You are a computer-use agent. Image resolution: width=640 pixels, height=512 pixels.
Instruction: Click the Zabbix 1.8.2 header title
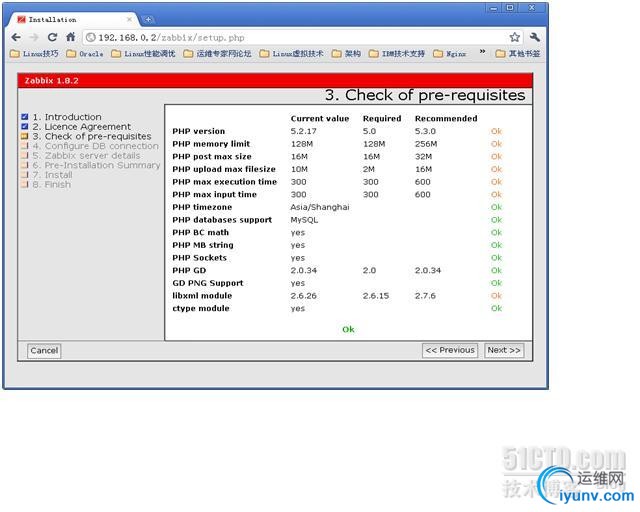(x=51, y=80)
